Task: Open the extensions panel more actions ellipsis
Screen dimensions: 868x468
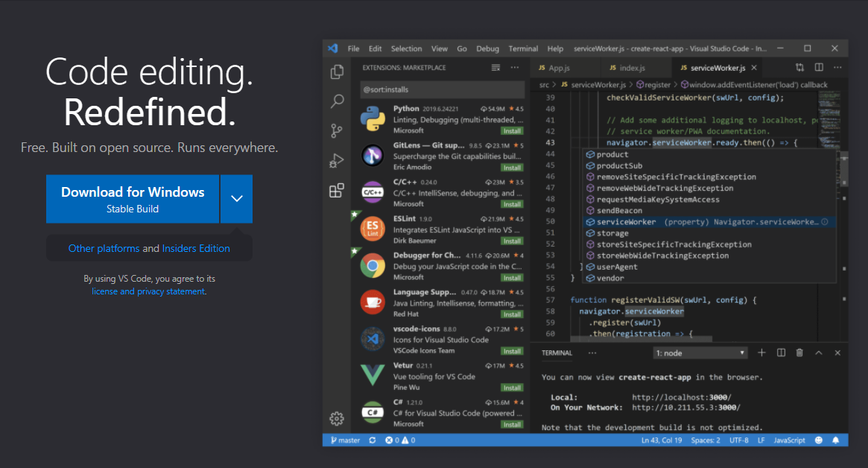Action: coord(515,68)
